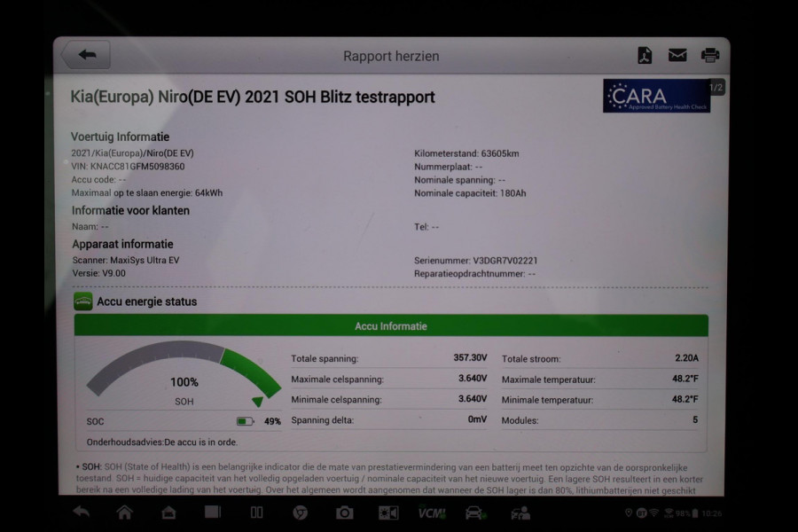Open the camera screenshot tool

pyautogui.click(x=346, y=514)
